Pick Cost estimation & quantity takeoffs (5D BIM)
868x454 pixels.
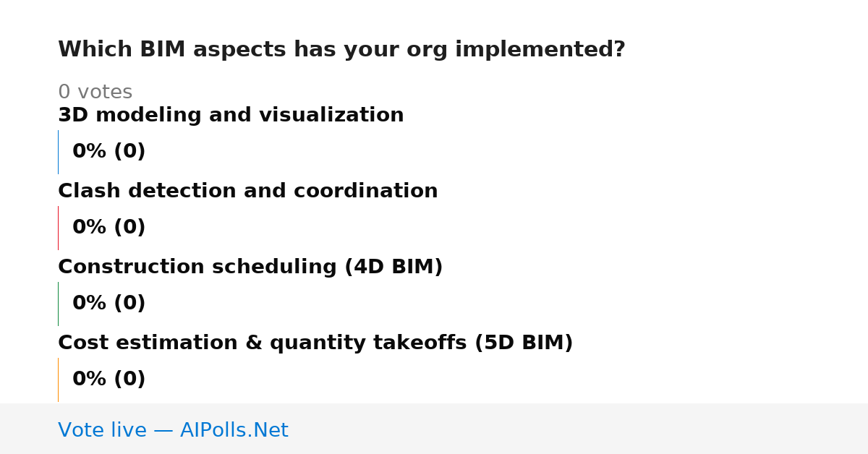(315, 343)
